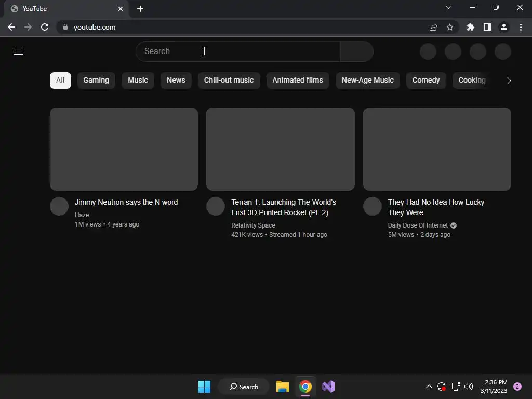
Task: Select the Cooking category chip
Action: (x=472, y=81)
